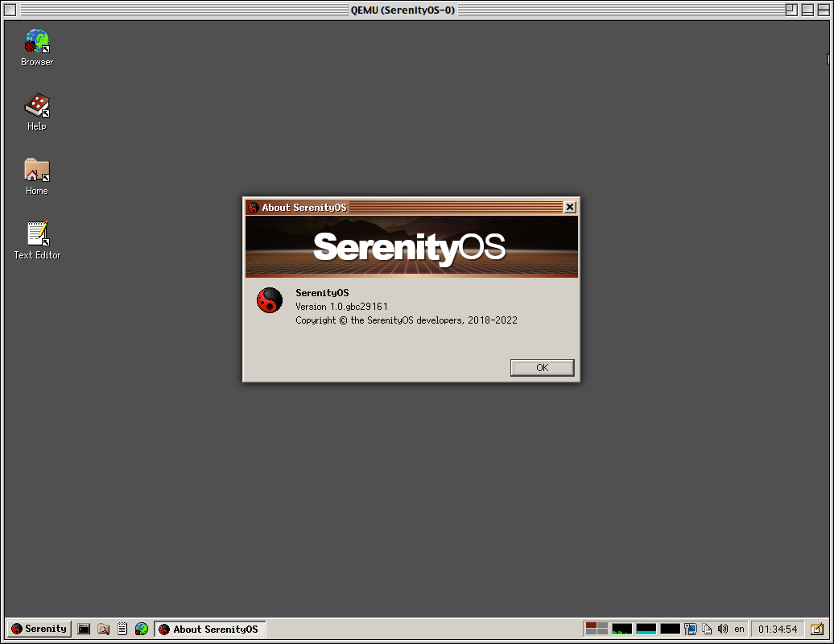Click the 'en' keyboard layout indicator
Viewport: 834px width, 644px height.
coord(739,630)
